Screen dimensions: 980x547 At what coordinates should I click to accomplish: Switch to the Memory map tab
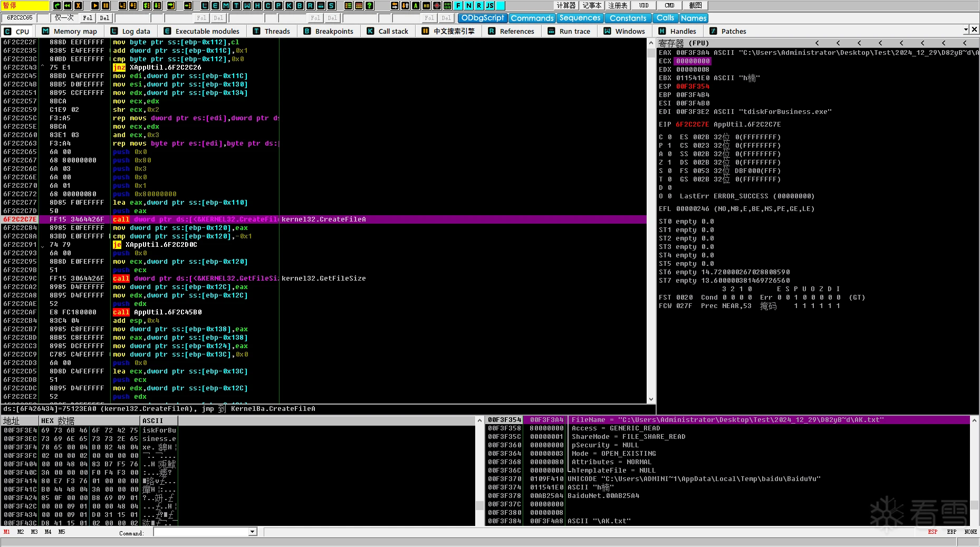(x=70, y=31)
